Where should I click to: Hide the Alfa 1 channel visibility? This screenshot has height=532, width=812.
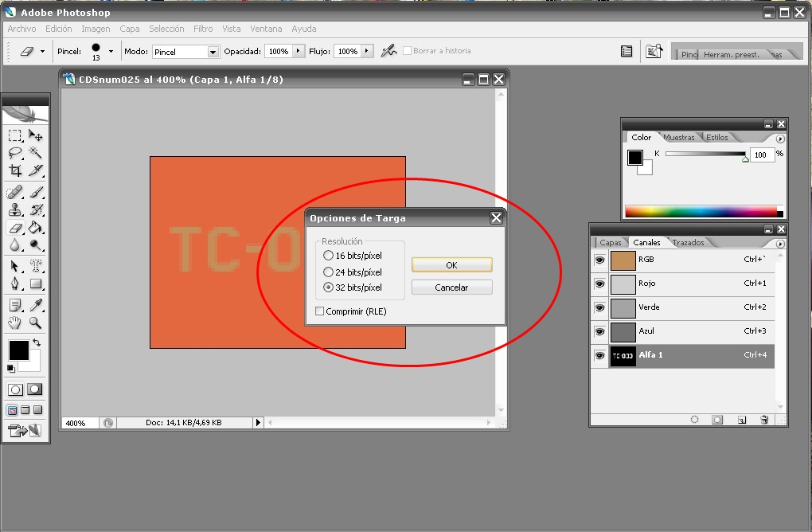click(x=599, y=355)
